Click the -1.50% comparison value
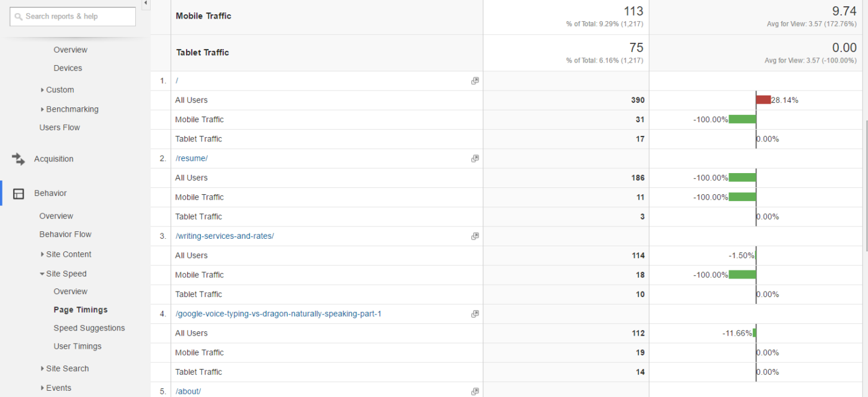868x397 pixels. click(x=742, y=255)
